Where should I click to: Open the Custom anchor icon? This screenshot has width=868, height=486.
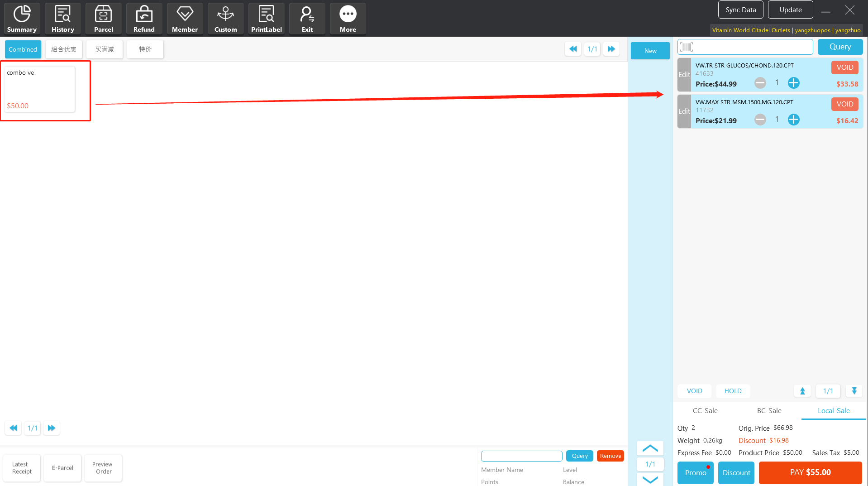click(x=225, y=19)
